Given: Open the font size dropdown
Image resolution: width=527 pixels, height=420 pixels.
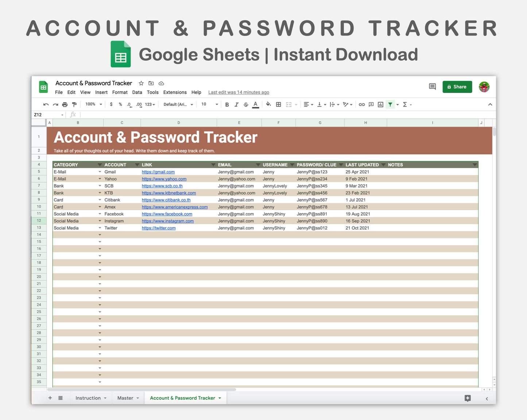Looking at the screenshot, I should 209,104.
